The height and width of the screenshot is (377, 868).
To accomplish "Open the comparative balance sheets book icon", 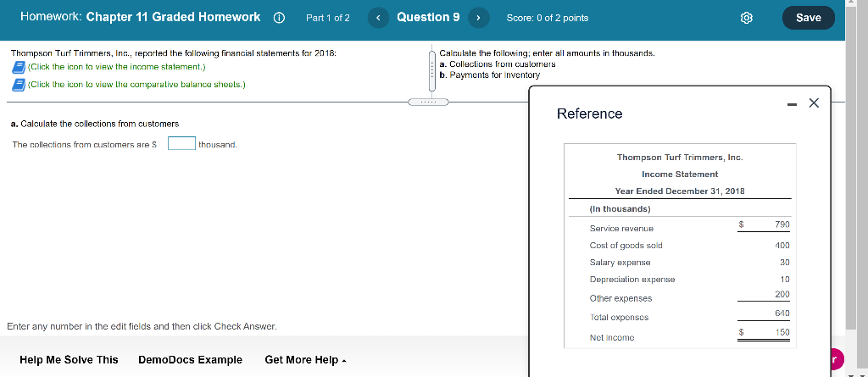I will [19, 85].
